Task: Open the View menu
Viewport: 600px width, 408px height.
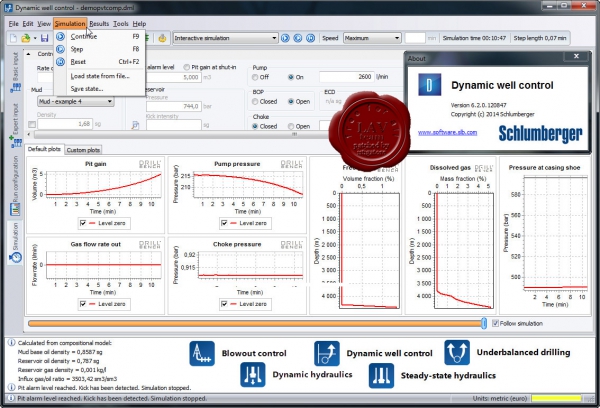Action: pos(44,24)
